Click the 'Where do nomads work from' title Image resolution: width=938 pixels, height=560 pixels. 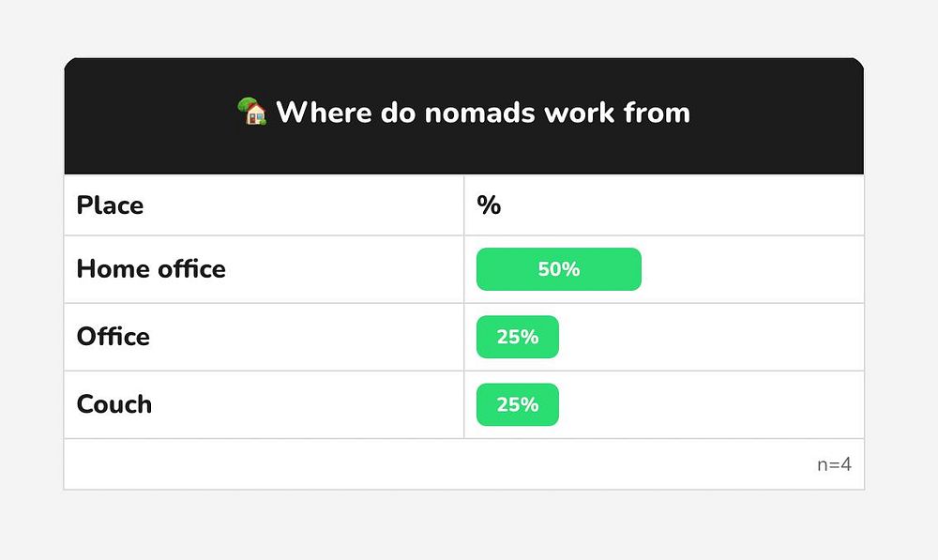point(483,113)
